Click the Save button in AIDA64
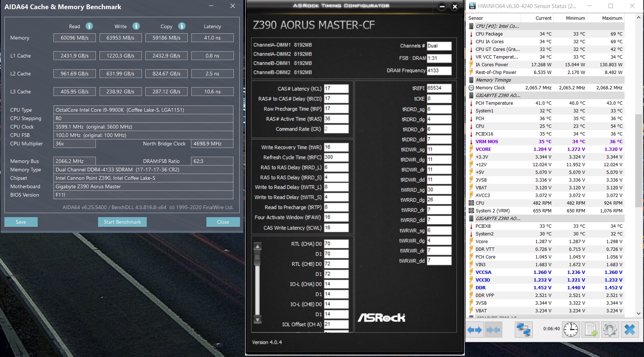Viewport: 644px width, 357px height. (21, 222)
